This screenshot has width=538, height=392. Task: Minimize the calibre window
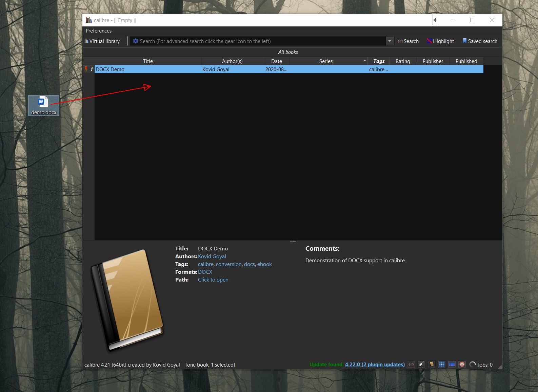(x=452, y=20)
